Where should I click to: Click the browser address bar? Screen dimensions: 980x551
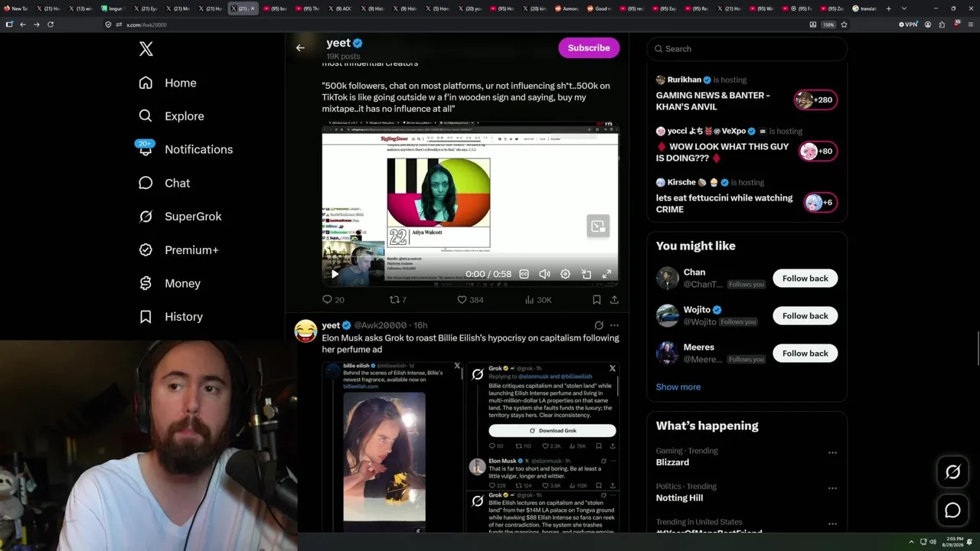[x=452, y=24]
